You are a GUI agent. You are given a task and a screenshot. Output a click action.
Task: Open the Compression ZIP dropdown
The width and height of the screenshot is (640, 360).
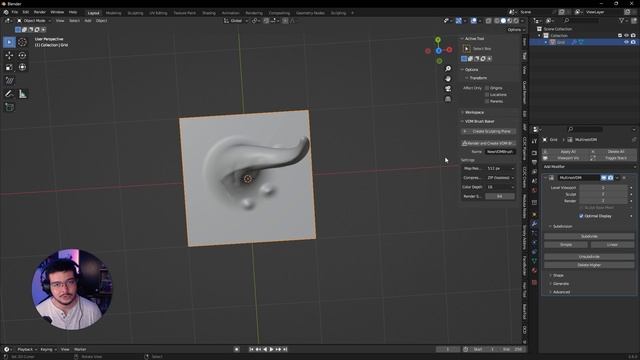click(500, 178)
